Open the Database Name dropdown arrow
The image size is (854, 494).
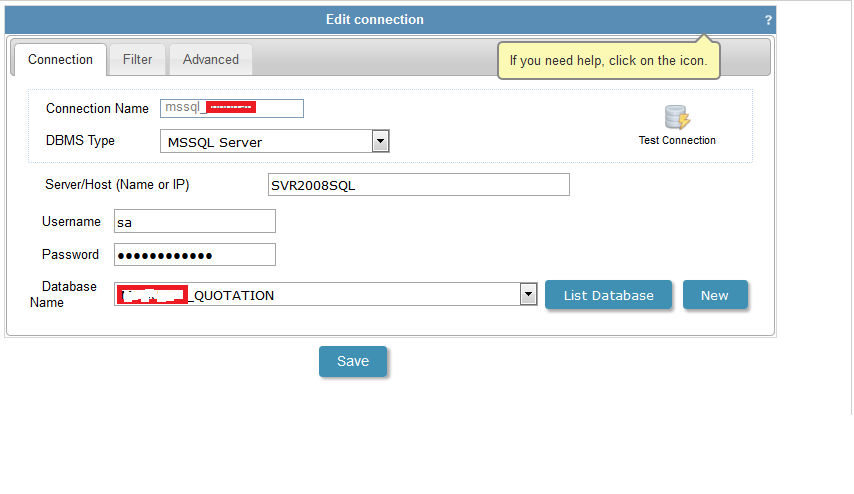click(x=529, y=294)
